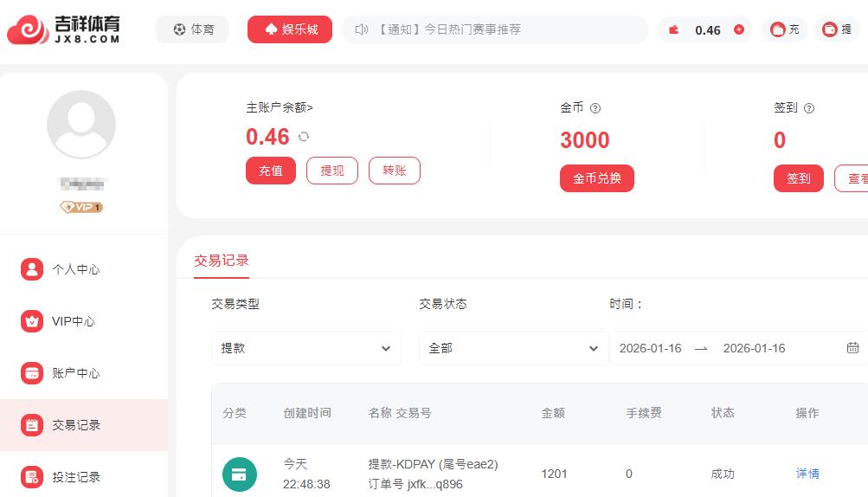The width and height of the screenshot is (868, 497).
Task: Open the calendar date picker icon
Action: (x=852, y=348)
